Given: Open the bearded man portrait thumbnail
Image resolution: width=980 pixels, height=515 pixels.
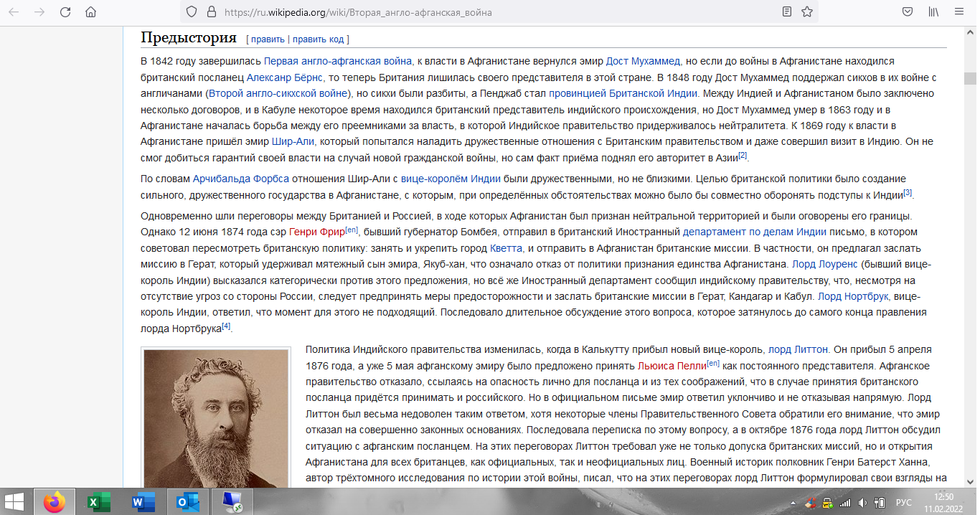Looking at the screenshot, I should pyautogui.click(x=216, y=420).
